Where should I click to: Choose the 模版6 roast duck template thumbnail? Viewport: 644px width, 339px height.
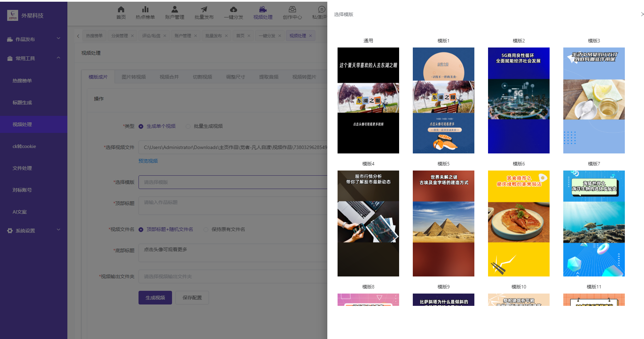(x=519, y=223)
